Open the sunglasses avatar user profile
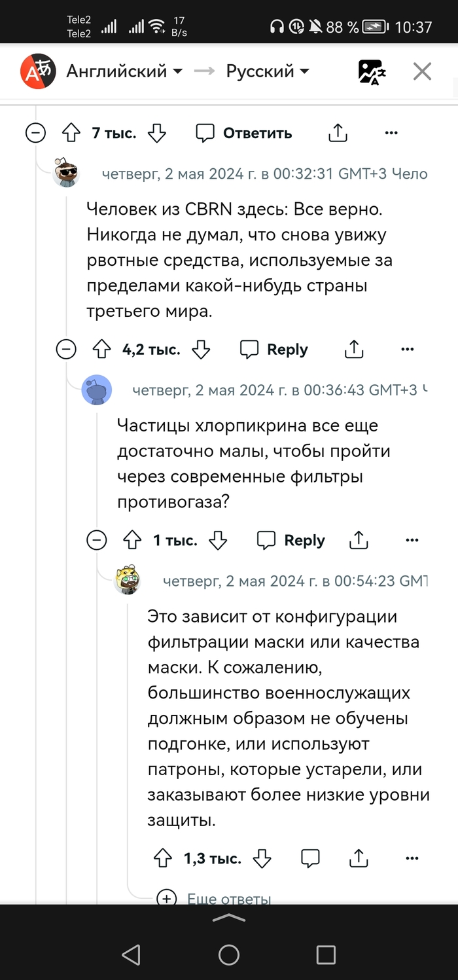458x980 pixels. [x=66, y=173]
